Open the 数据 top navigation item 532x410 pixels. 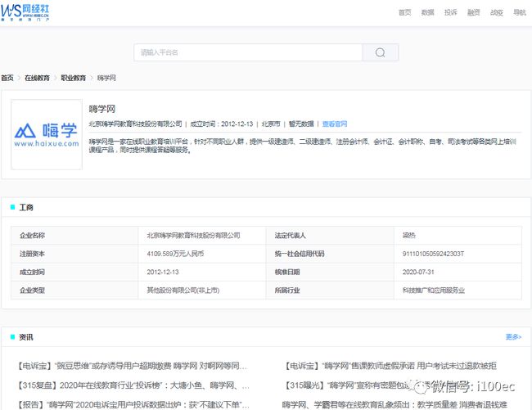(427, 12)
